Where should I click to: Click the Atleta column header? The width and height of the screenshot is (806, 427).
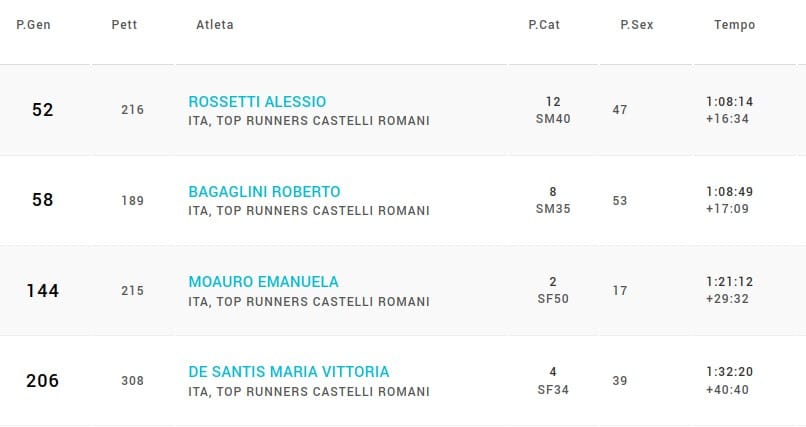tap(214, 25)
